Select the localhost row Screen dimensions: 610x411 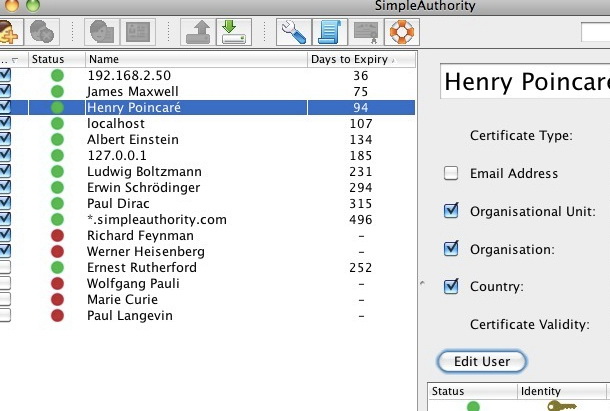[x=208, y=123]
